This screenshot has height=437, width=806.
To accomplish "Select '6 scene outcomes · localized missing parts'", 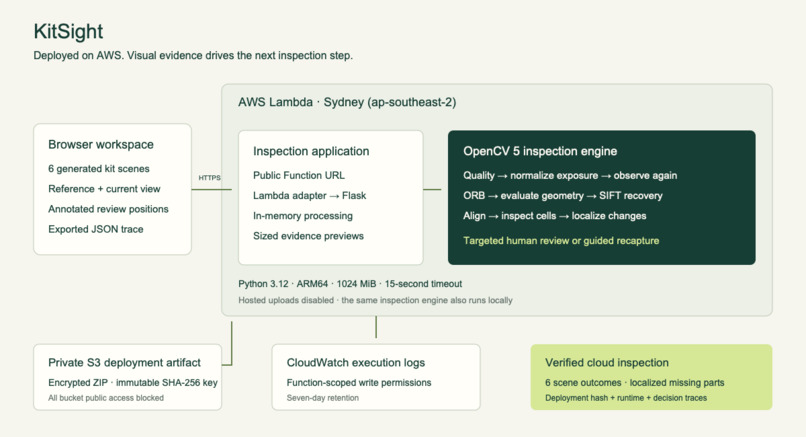I will click(x=634, y=383).
